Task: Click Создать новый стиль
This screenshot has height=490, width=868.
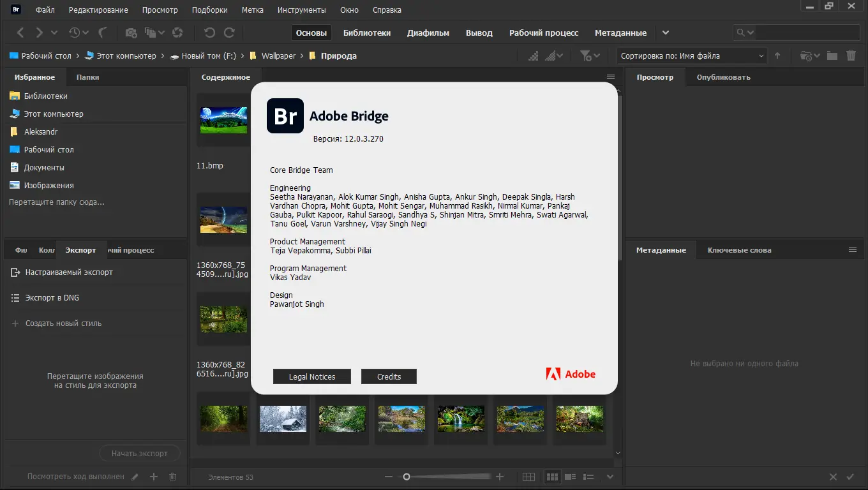Action: tap(63, 323)
